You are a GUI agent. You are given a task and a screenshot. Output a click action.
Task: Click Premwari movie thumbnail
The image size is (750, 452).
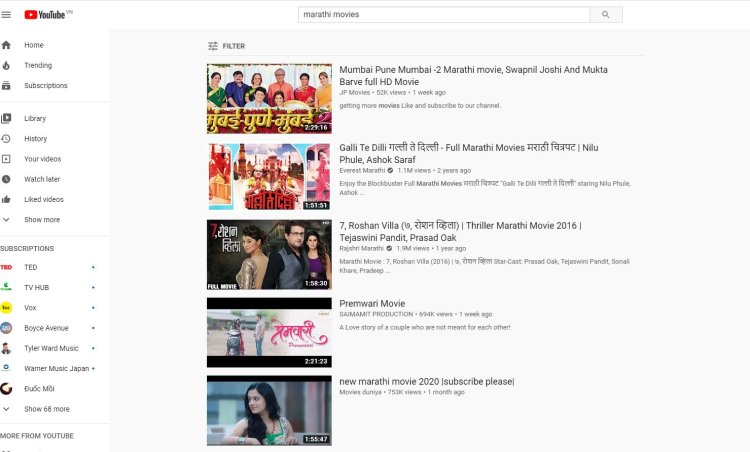[269, 332]
